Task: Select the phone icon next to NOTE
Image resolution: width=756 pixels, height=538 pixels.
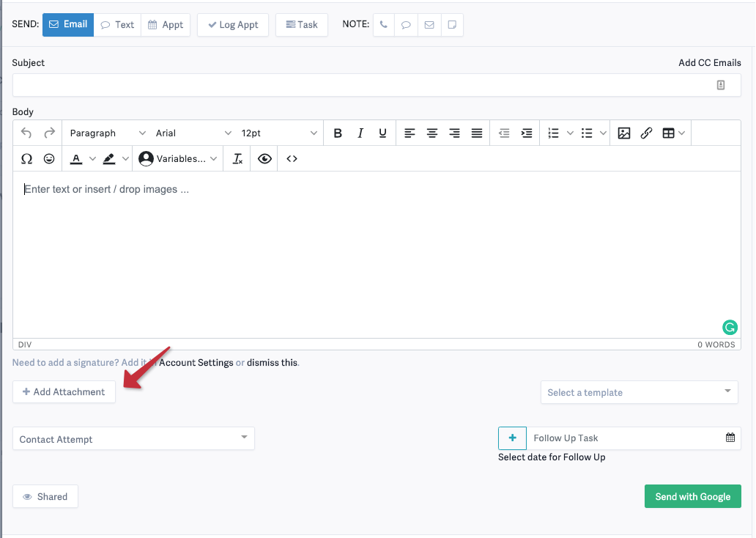Action: [382, 24]
